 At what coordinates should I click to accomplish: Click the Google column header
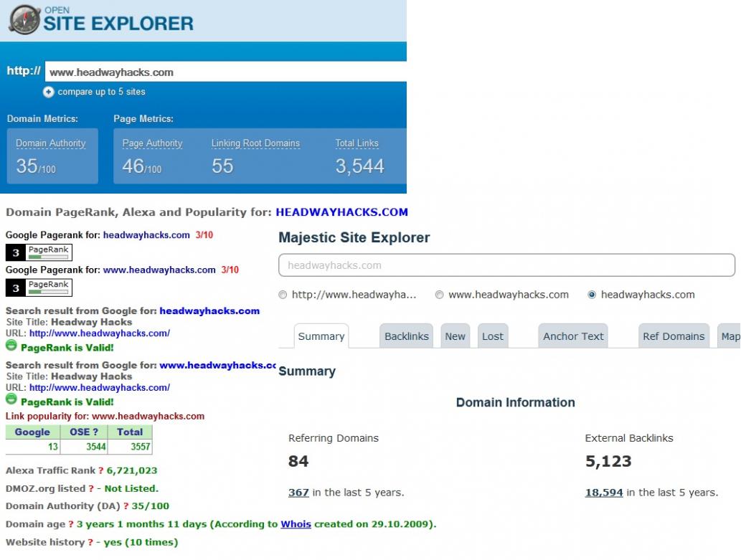pyautogui.click(x=32, y=432)
